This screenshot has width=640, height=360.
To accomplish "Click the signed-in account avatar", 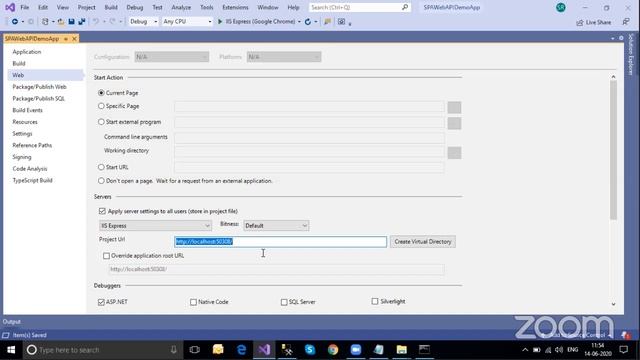I will point(561,7).
